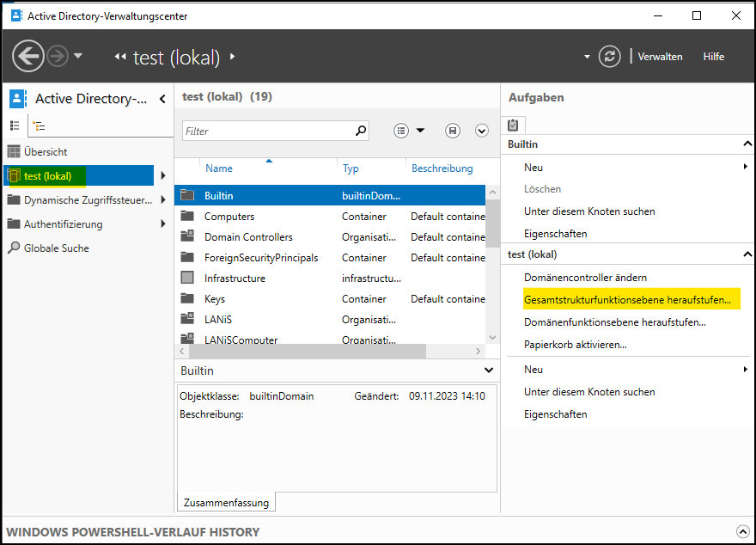The image size is (756, 545).
Task: Expand Dynamische Zugriffssteuerung submenu arrow
Action: [x=163, y=199]
